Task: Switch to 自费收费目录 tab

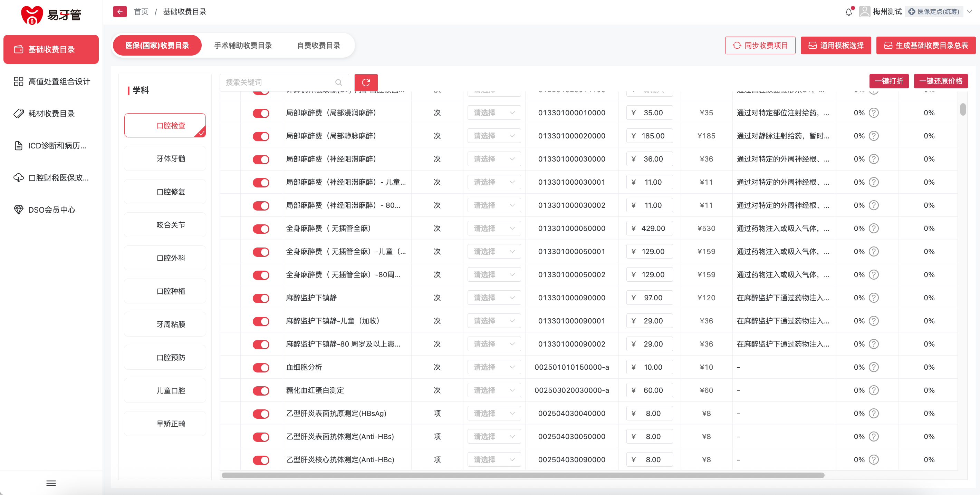Action: [x=318, y=45]
